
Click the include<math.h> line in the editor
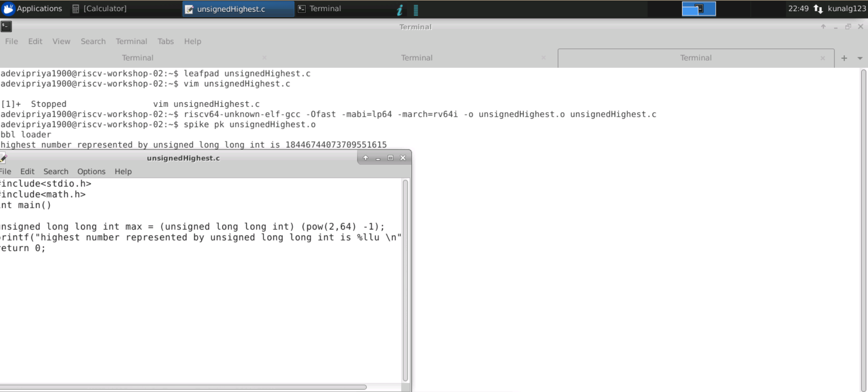click(43, 195)
